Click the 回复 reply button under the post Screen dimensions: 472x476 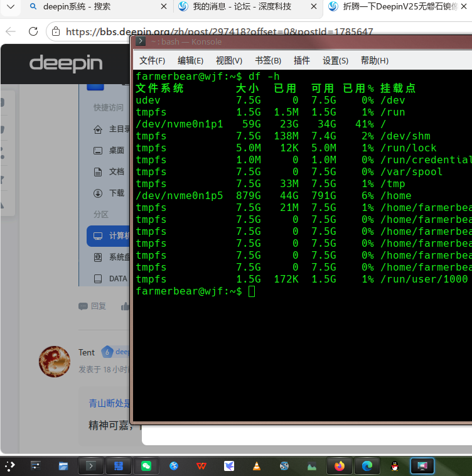[x=92, y=306]
